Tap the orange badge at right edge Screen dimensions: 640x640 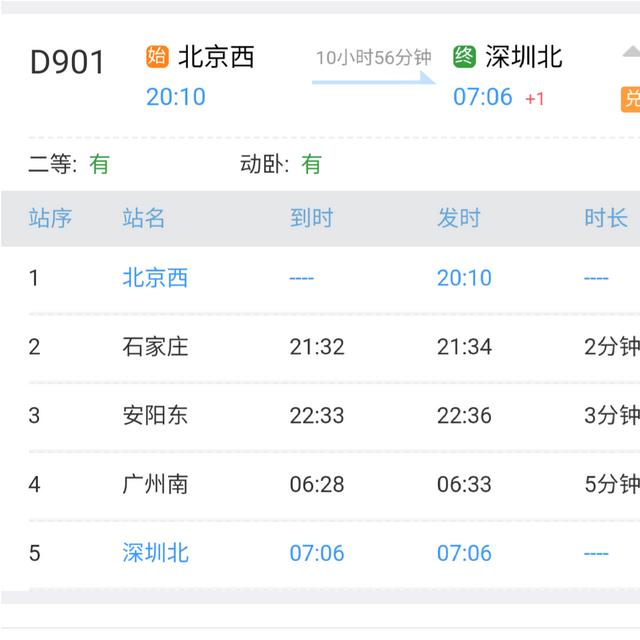coord(631,99)
